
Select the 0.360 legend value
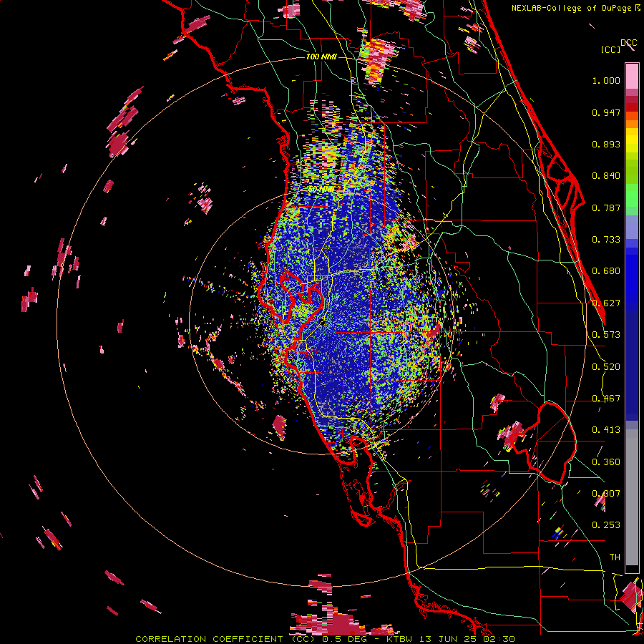click(x=606, y=462)
